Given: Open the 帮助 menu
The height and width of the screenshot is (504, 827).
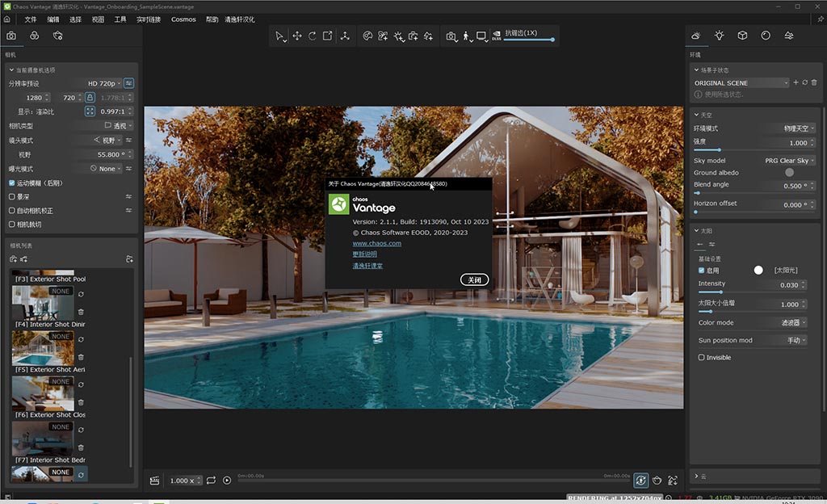Looking at the screenshot, I should pyautogui.click(x=212, y=19).
